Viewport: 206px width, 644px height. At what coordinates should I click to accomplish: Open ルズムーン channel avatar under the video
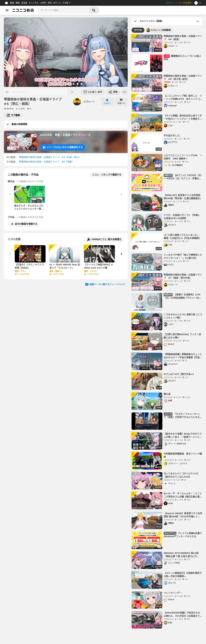(77, 102)
